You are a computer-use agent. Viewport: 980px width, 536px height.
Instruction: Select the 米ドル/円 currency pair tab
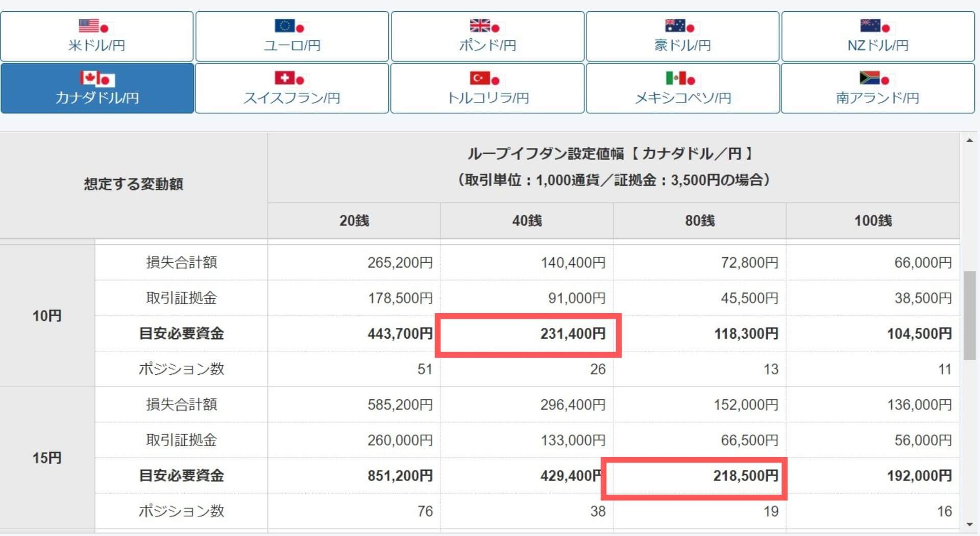point(97,36)
